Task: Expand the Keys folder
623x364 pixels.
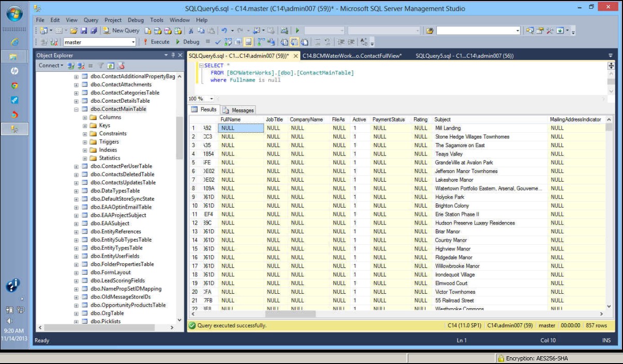Action: [85, 125]
